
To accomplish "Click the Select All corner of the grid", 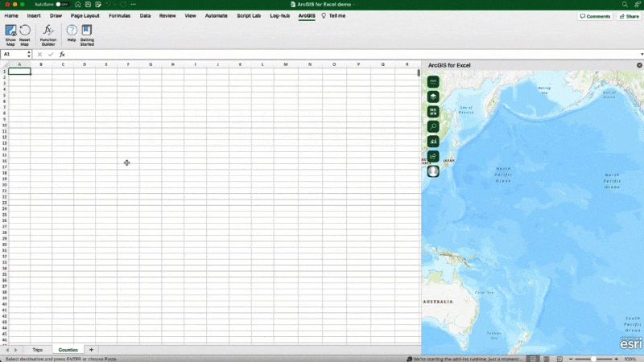I will click(x=4, y=64).
